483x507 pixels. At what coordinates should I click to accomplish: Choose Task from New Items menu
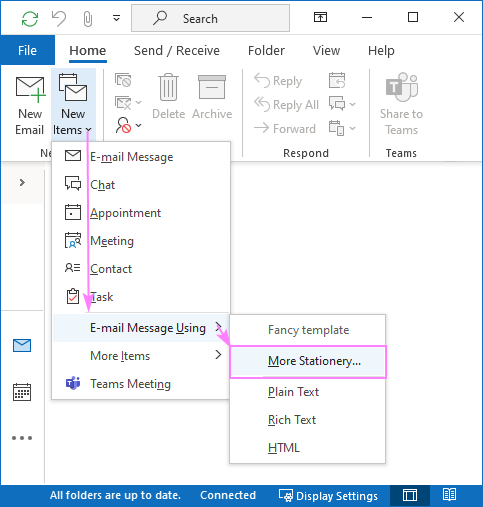(141, 297)
